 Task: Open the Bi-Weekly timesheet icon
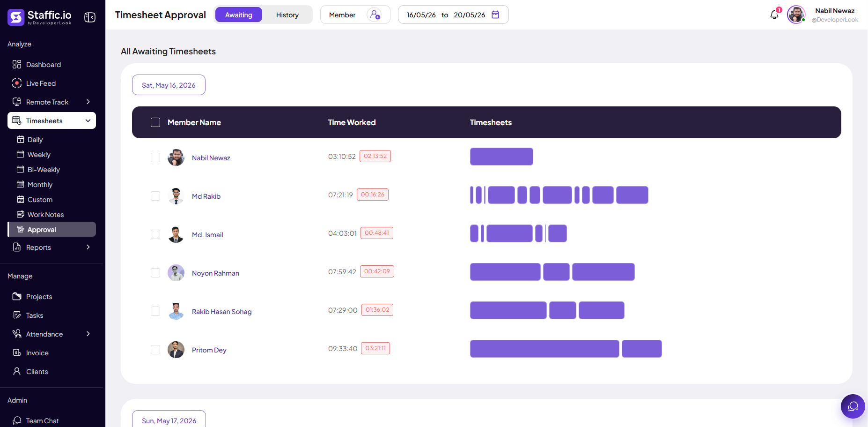(21, 169)
